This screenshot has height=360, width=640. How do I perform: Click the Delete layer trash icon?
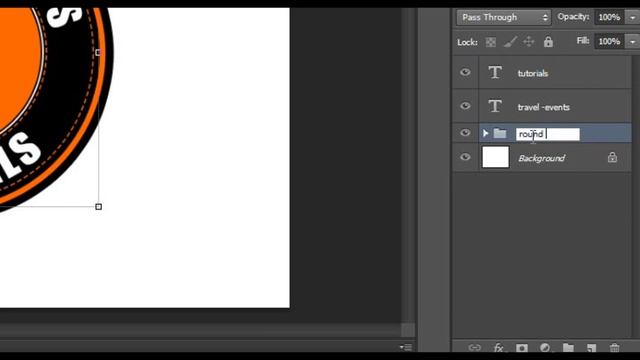614,348
